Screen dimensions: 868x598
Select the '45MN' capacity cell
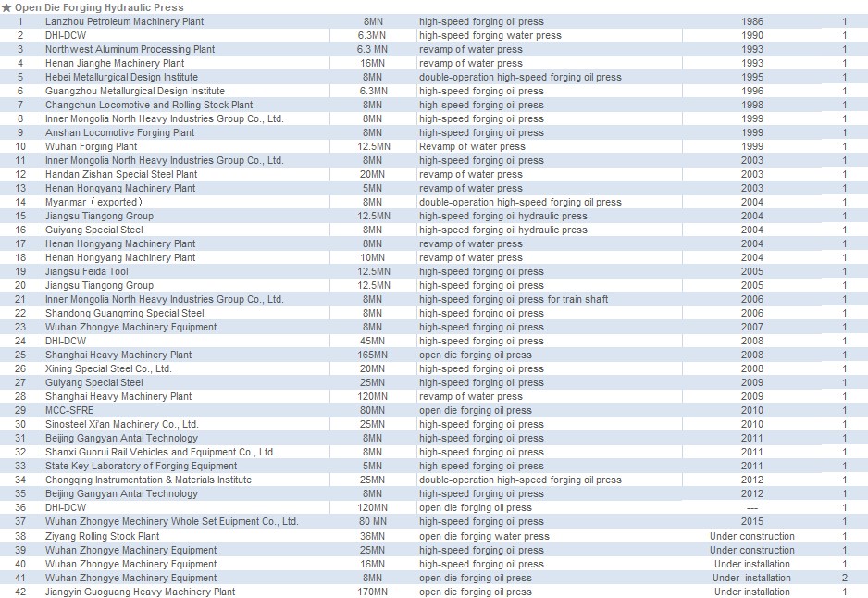pyautogui.click(x=373, y=341)
